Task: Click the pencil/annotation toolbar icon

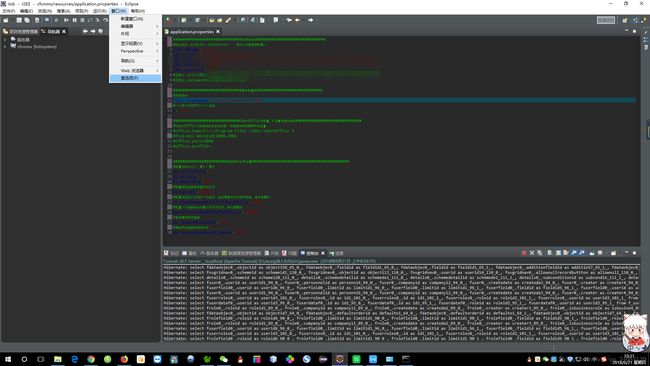Action: point(228,20)
